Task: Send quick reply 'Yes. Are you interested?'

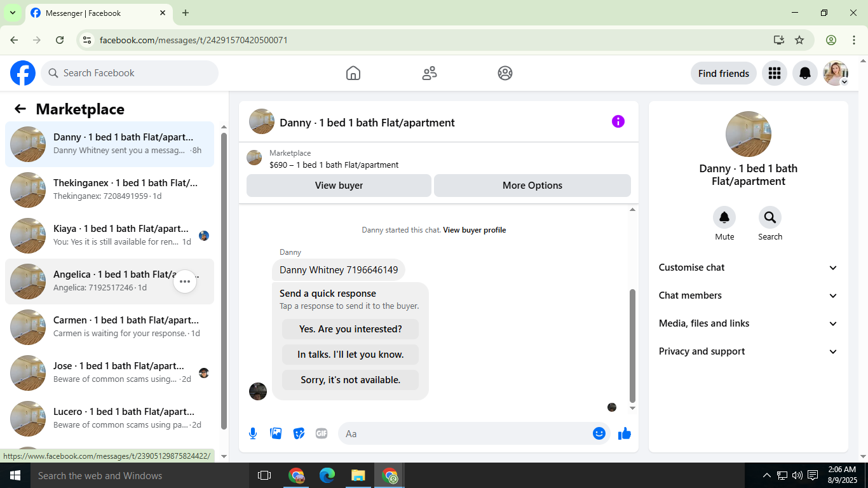Action: pos(351,329)
